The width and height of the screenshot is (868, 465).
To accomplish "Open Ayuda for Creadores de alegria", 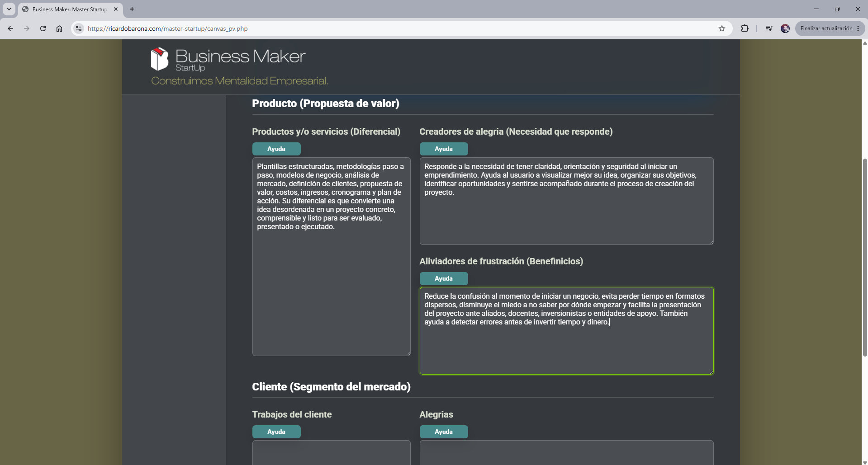I will click(x=444, y=149).
